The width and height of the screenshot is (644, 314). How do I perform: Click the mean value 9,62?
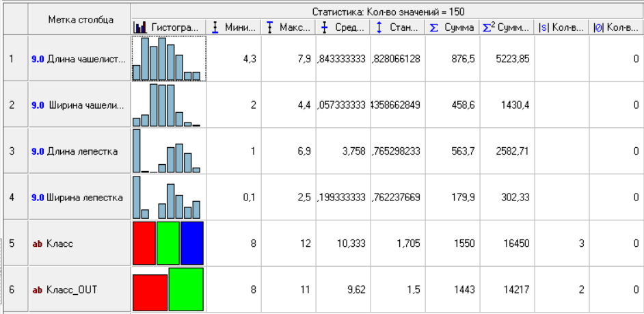[355, 290]
